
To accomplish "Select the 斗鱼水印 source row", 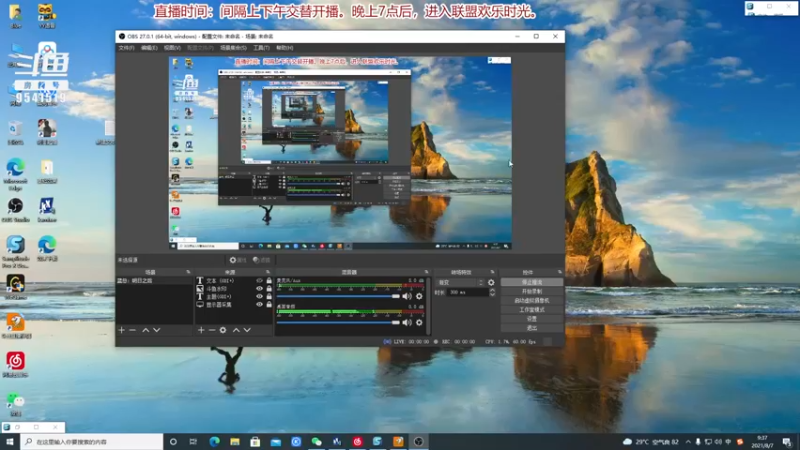I will (x=234, y=289).
